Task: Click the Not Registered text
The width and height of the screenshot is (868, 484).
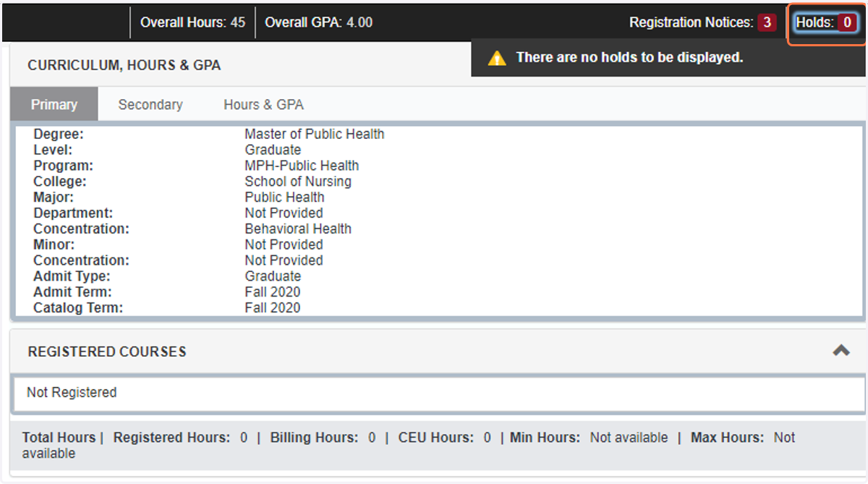Action: click(x=72, y=392)
